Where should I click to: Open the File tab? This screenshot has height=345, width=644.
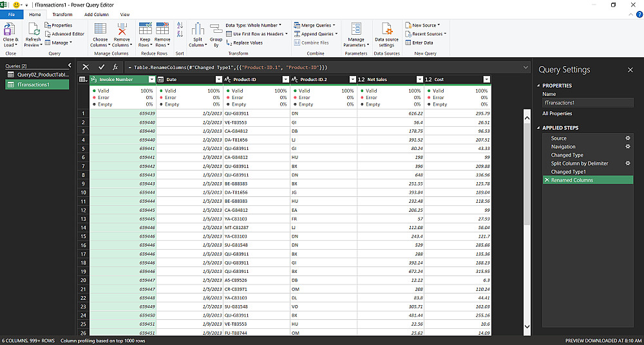(12, 14)
